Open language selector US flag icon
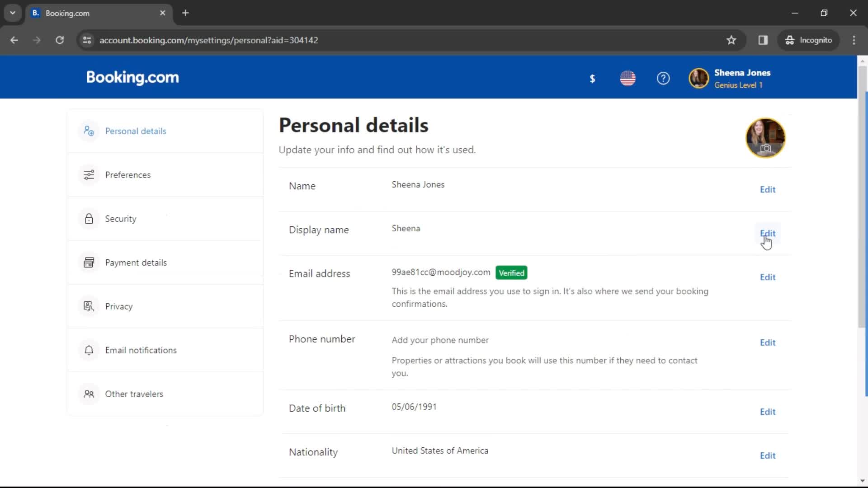The width and height of the screenshot is (868, 488). click(627, 78)
